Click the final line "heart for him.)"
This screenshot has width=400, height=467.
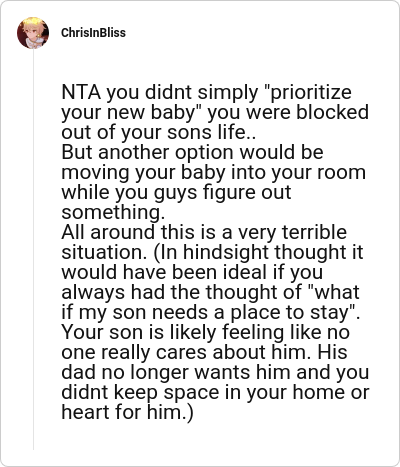point(127,413)
